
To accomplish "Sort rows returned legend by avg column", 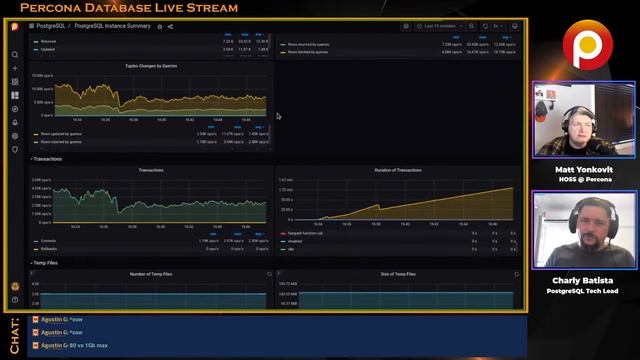I will [x=506, y=37].
